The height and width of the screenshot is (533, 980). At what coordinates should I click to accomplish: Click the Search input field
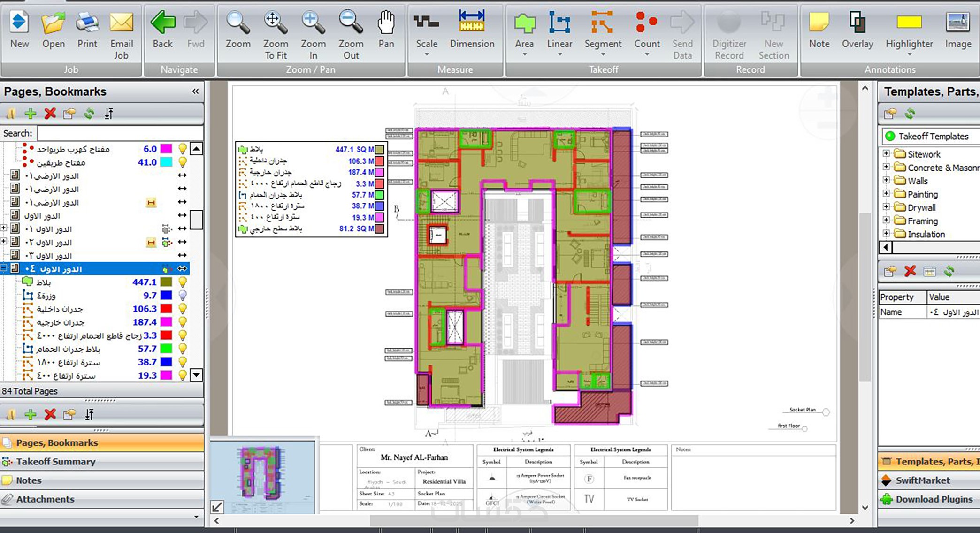[120, 133]
